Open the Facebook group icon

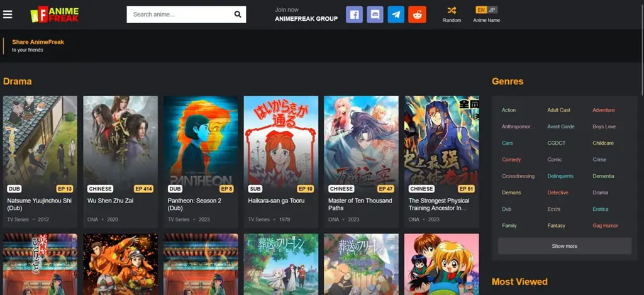tap(354, 14)
